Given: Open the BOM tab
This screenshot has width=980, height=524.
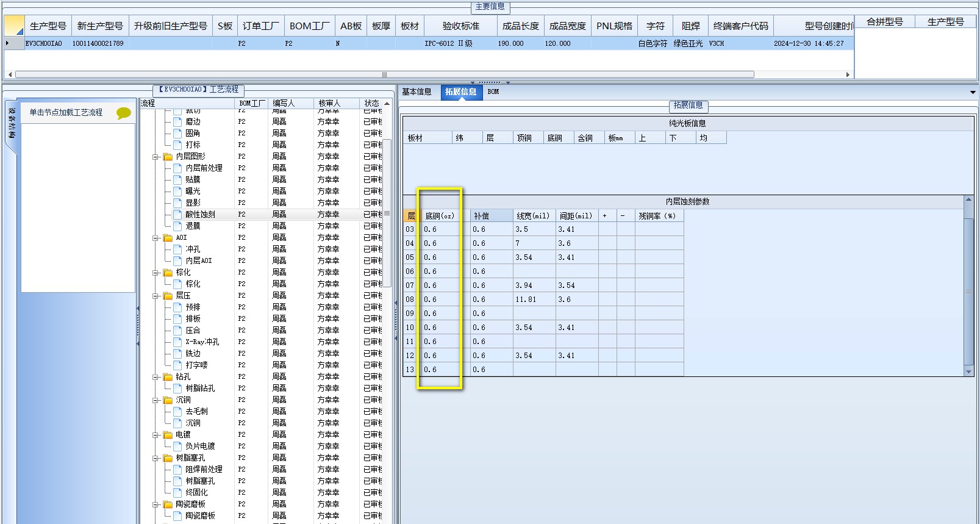Looking at the screenshot, I should coord(493,92).
